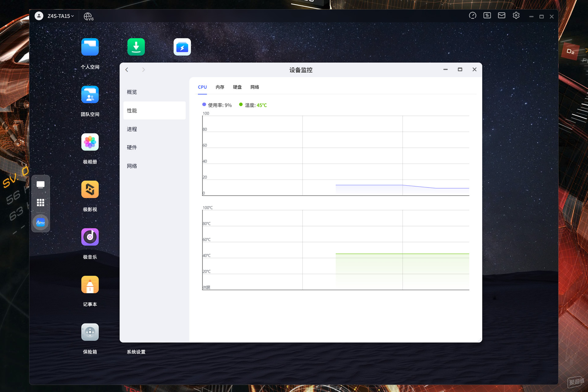Open the blue lightning folder app
The width and height of the screenshot is (588, 392).
pos(182,47)
